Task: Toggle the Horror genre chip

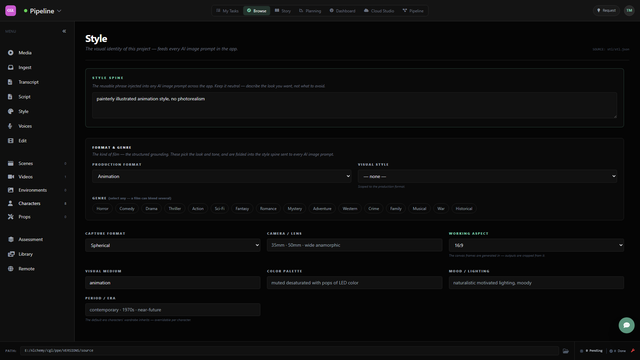Action: click(102, 209)
